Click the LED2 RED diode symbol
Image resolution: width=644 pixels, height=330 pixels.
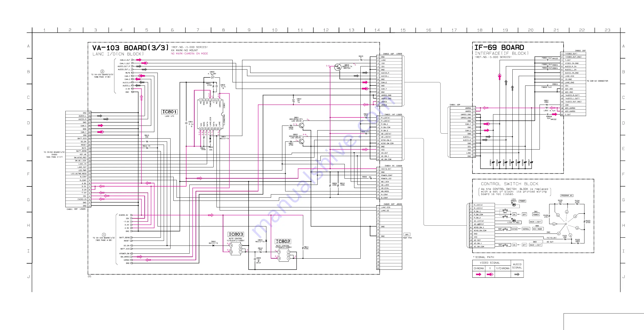coord(514,221)
